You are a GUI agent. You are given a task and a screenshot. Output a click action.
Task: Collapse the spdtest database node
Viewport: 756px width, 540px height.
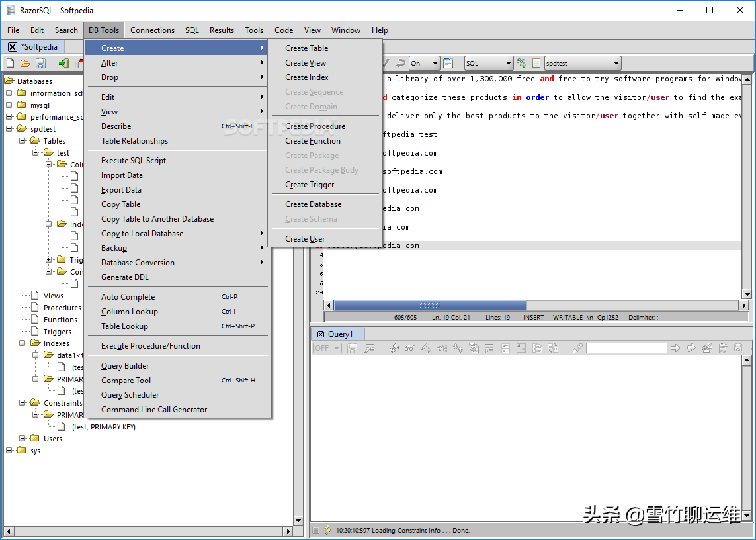(9, 129)
